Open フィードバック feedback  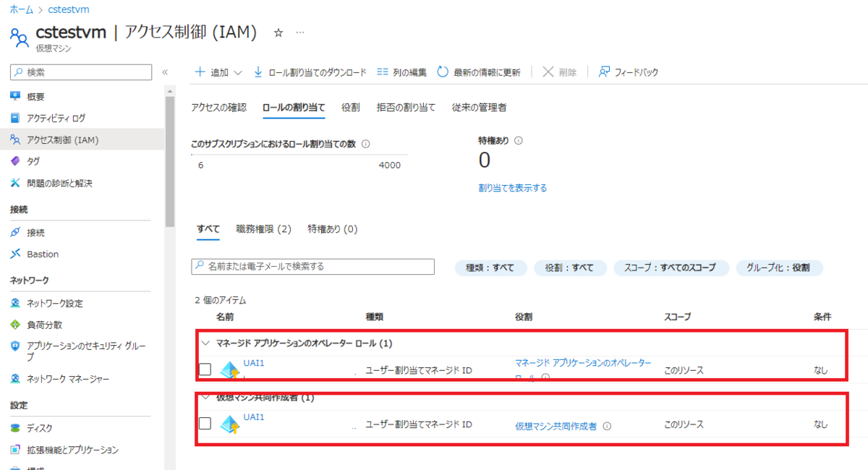(x=628, y=72)
